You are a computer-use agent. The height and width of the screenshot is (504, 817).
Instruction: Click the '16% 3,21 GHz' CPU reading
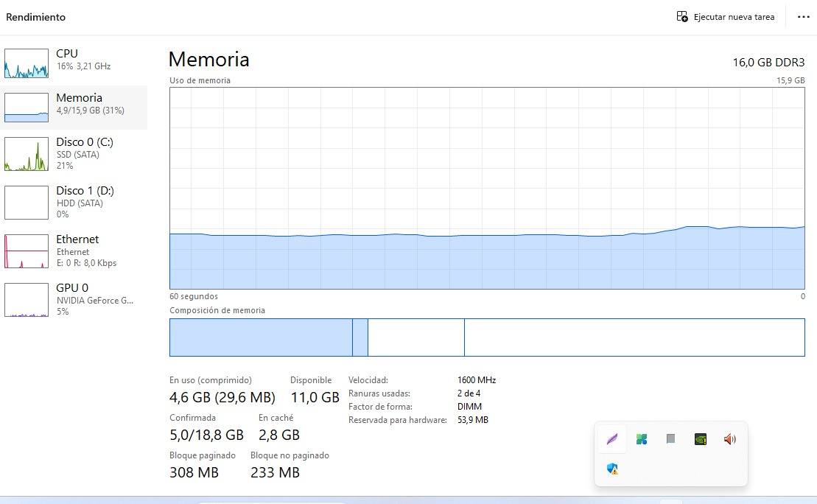83,66
